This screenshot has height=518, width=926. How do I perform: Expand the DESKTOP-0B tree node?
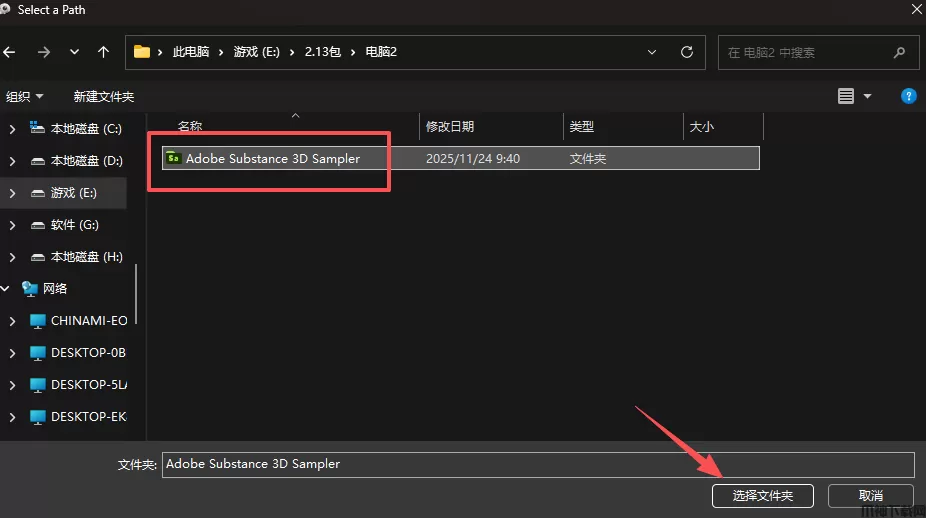(12, 353)
